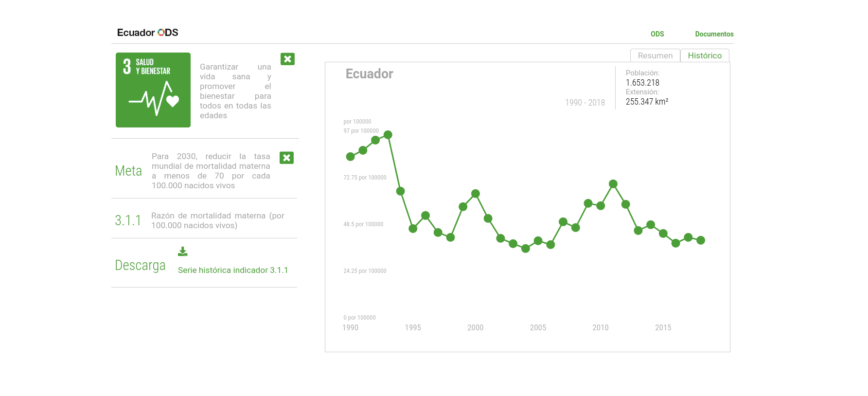Image resolution: width=868 pixels, height=396 pixels.
Task: Click the Meta heading label
Action: [128, 171]
